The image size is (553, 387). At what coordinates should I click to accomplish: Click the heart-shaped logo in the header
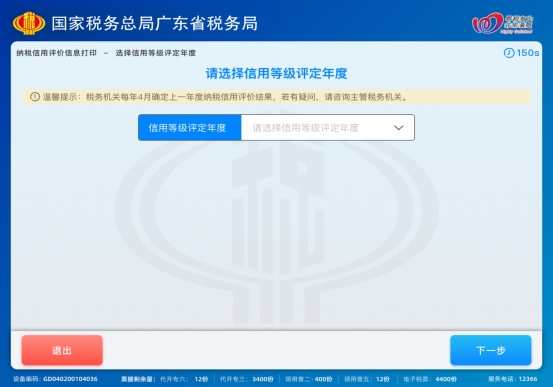point(503,23)
